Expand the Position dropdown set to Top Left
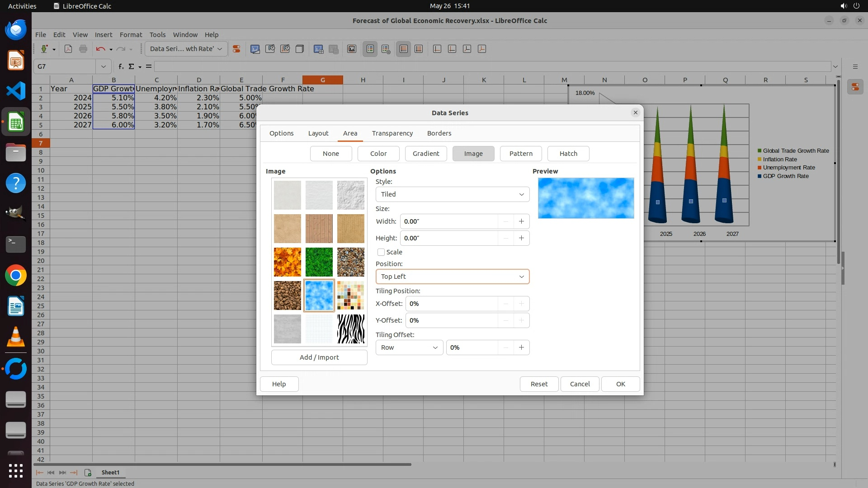 pyautogui.click(x=452, y=277)
